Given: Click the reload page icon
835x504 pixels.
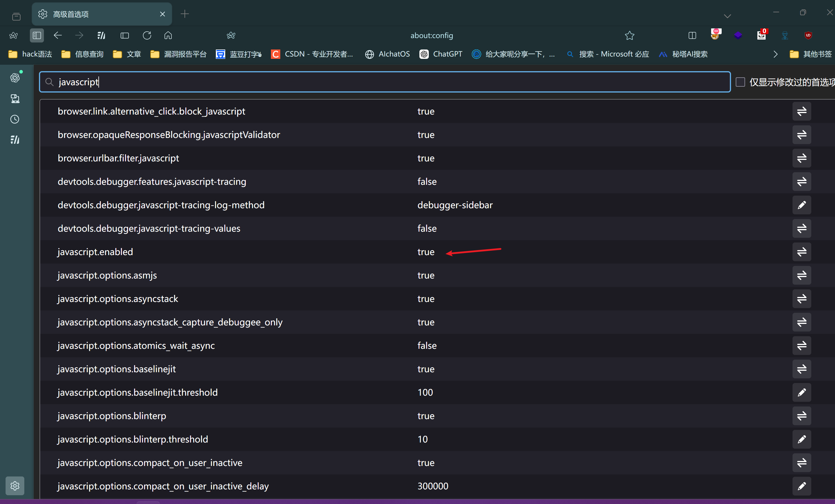Looking at the screenshot, I should 147,35.
